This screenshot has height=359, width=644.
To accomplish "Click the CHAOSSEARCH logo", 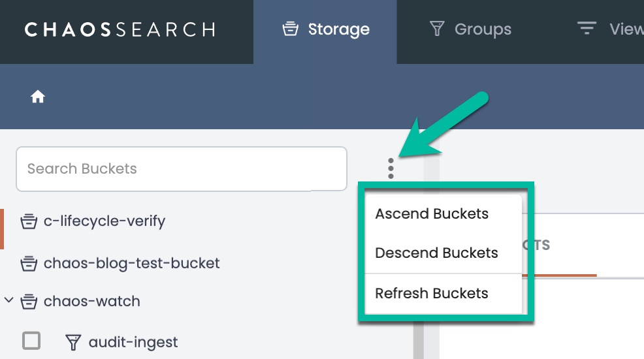I will pos(120,29).
